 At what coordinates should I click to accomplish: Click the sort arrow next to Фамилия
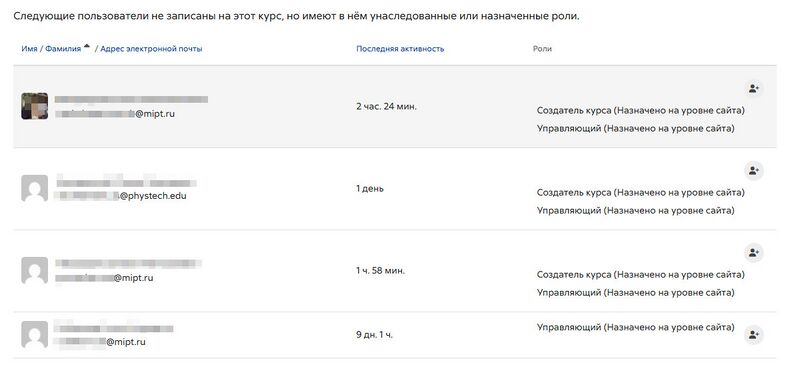(x=87, y=46)
